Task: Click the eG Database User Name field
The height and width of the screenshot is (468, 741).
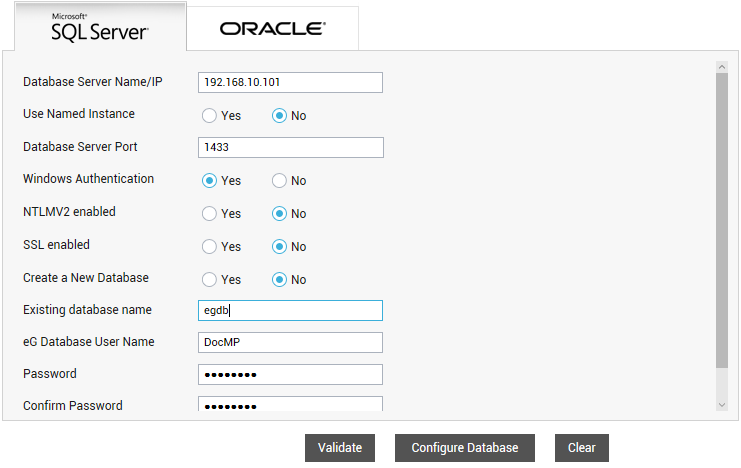Action: point(290,342)
